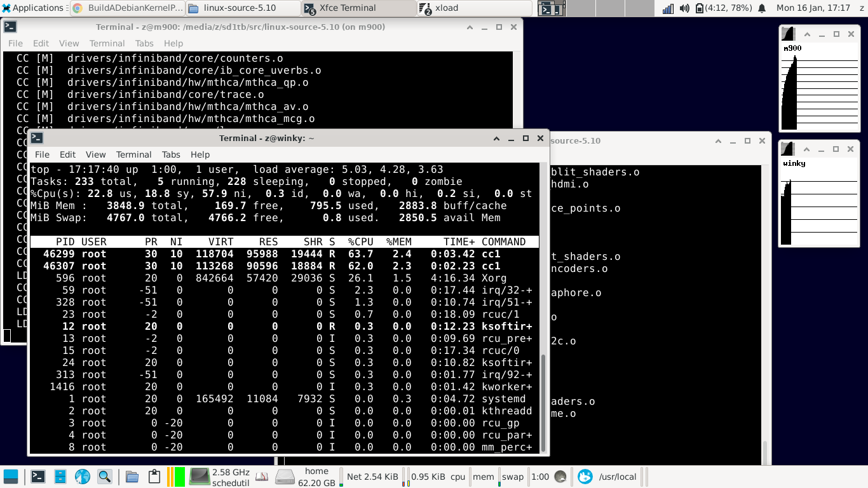Click Xorg process row in top
The height and width of the screenshot is (488, 868).
pyautogui.click(x=285, y=278)
